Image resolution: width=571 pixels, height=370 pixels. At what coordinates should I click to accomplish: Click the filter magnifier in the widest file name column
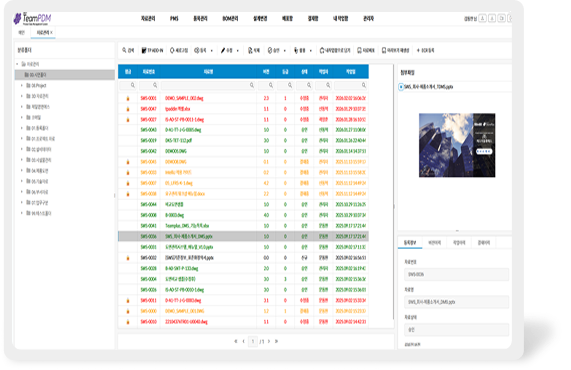(252, 85)
